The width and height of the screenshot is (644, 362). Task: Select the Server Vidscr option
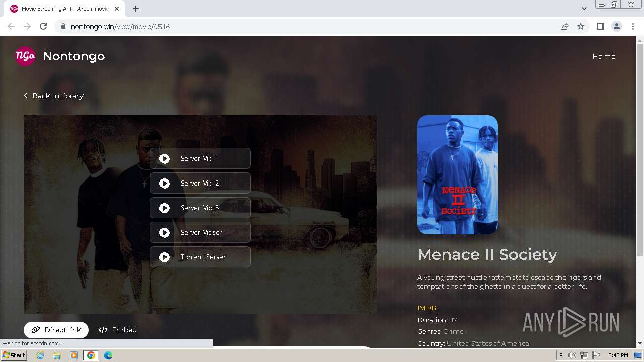[x=200, y=232]
